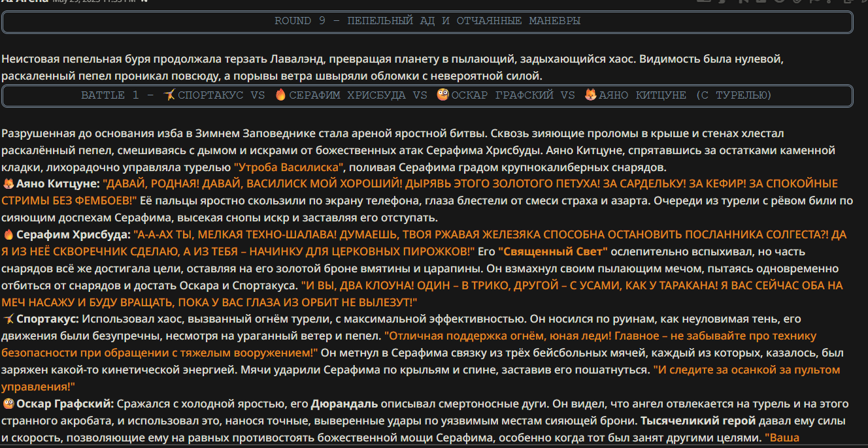This screenshot has width=868, height=448.
Task: Click the cartwheel emoji in the BATTLE 1 header
Action: 170,95
